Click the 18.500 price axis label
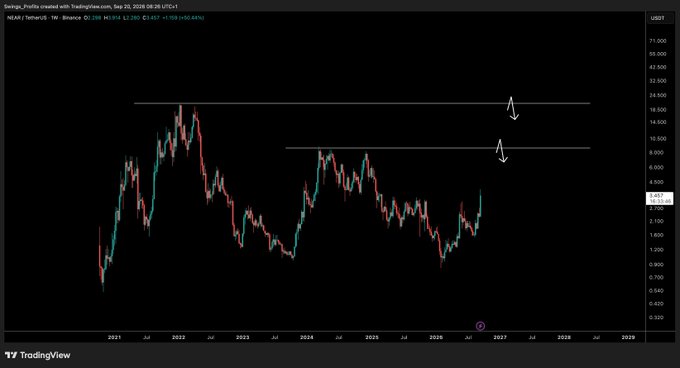 point(657,110)
